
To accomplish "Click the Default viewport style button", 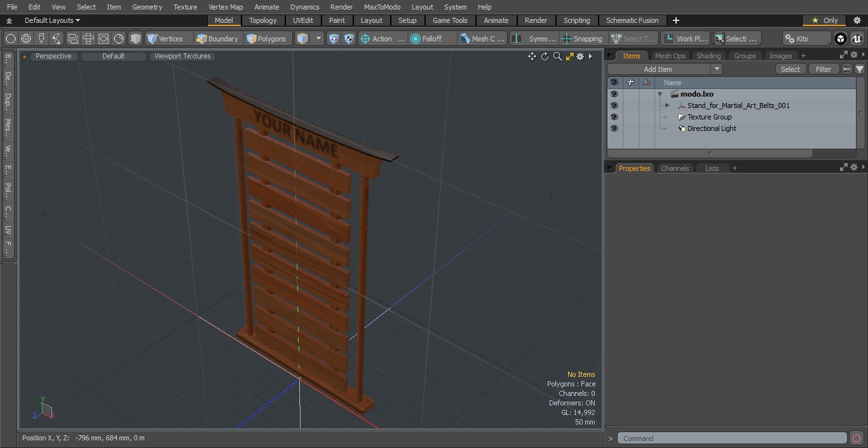I will 114,56.
